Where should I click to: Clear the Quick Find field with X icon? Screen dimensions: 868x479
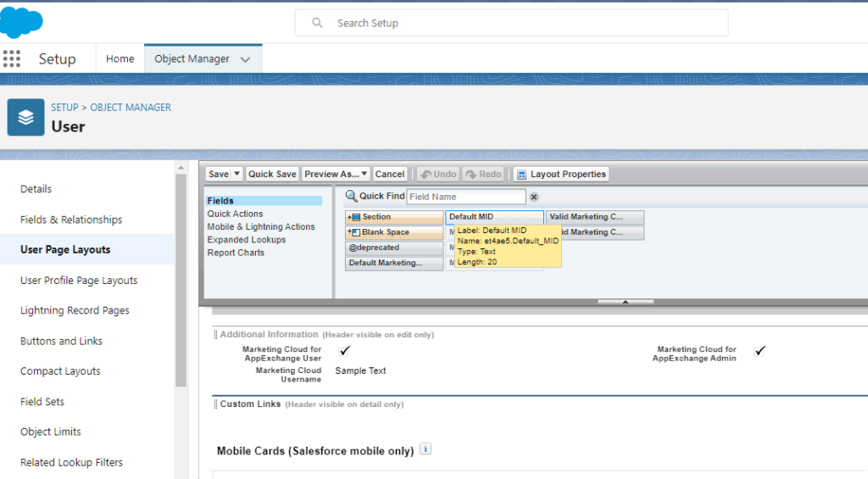coord(534,197)
